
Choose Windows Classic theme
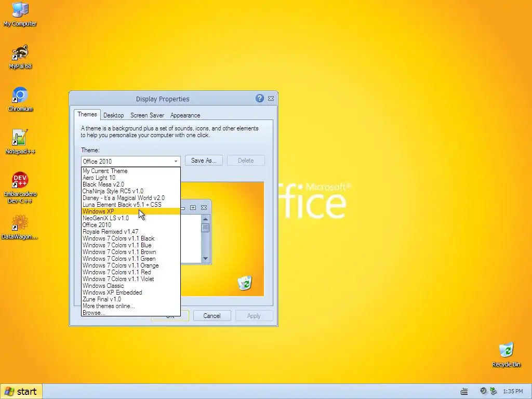130,286
